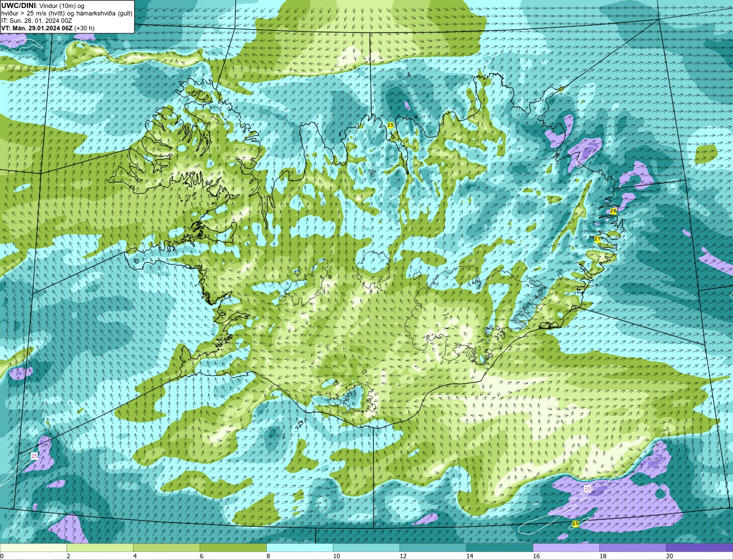This screenshot has width=733, height=560.
Task: Click the legend tick label '2'
Action: click(x=68, y=556)
